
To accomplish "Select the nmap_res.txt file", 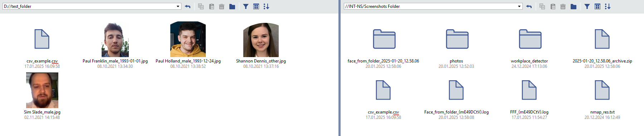I will click(x=602, y=90).
